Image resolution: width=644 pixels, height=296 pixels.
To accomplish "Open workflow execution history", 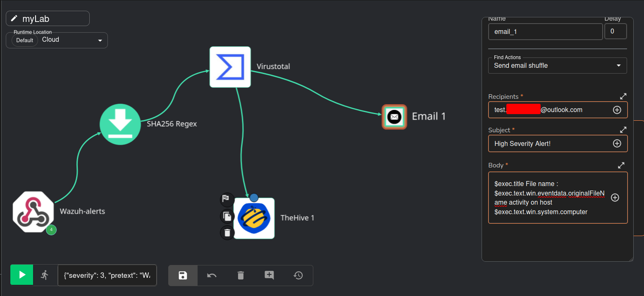I will click(x=298, y=275).
